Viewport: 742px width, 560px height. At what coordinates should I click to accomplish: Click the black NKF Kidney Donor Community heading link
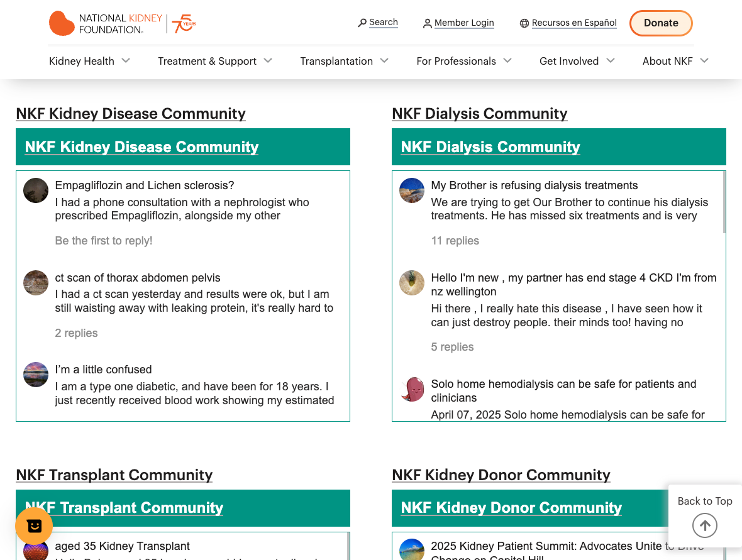(501, 475)
